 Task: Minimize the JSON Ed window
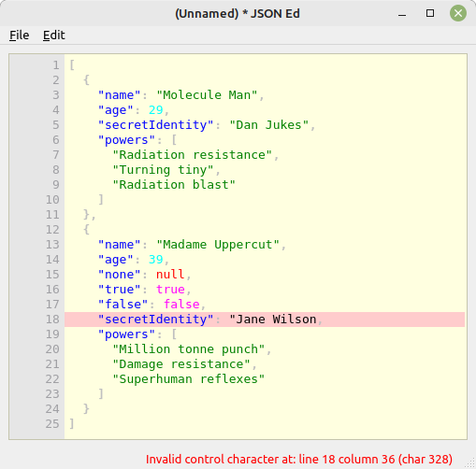pyautogui.click(x=402, y=13)
